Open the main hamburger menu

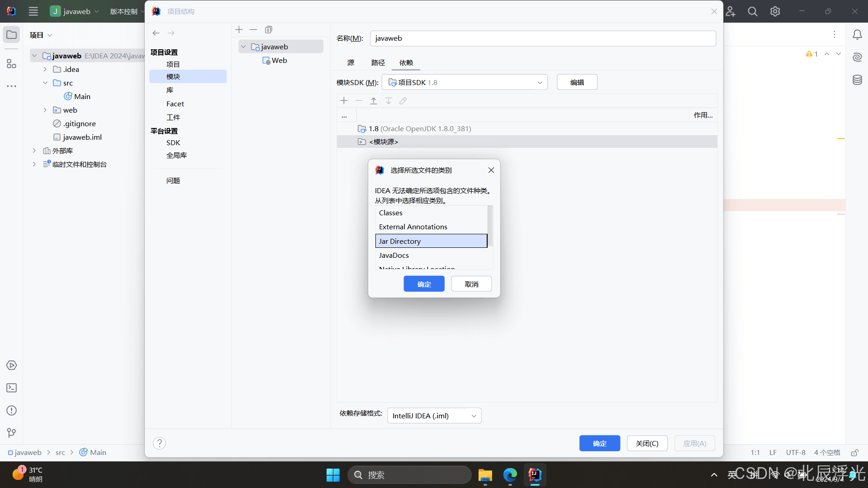[x=33, y=11]
